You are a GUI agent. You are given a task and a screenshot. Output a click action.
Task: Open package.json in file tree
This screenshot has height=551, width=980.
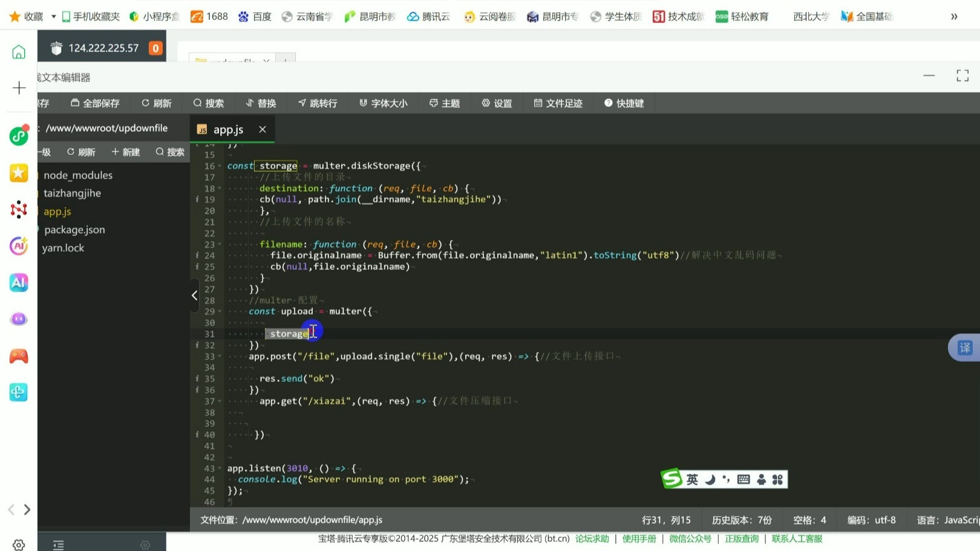click(74, 230)
